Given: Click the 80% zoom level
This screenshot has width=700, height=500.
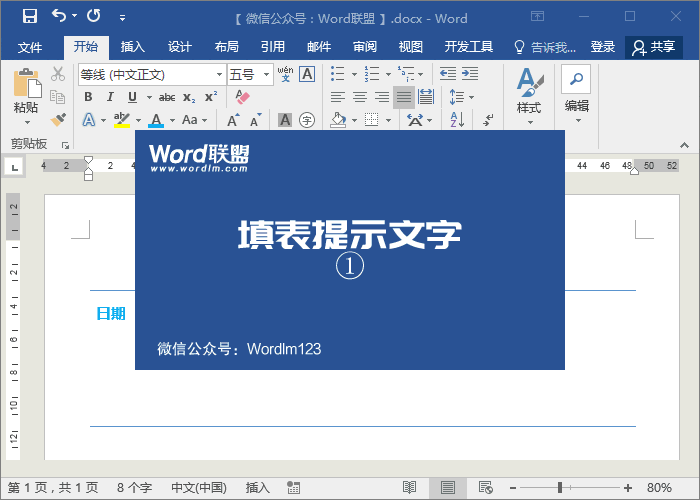Looking at the screenshot, I should [x=659, y=488].
